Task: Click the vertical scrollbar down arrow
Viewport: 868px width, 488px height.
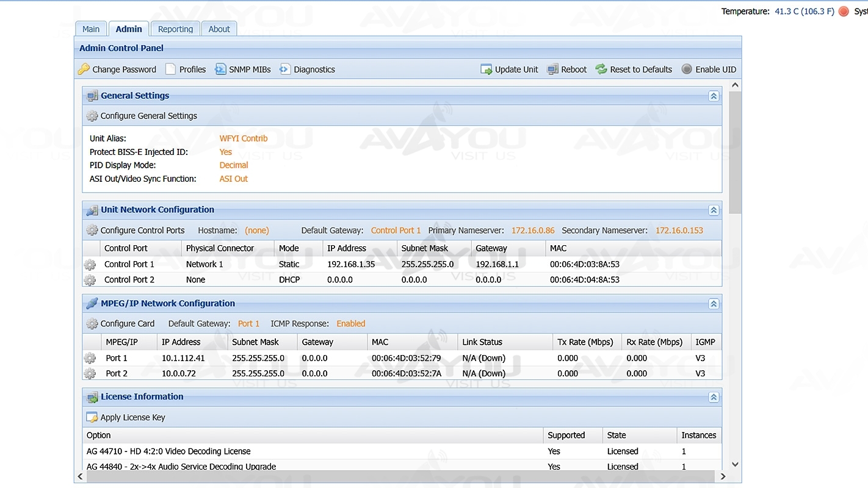Action: tap(735, 464)
